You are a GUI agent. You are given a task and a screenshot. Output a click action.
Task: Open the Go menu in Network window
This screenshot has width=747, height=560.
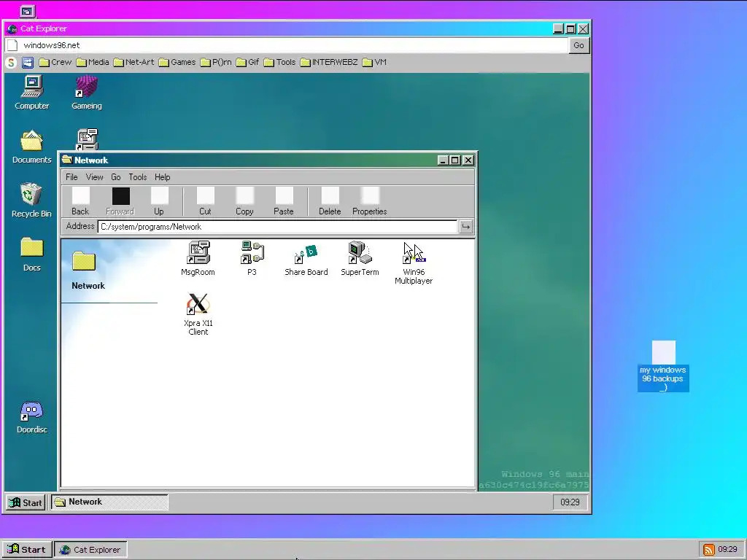pos(116,177)
